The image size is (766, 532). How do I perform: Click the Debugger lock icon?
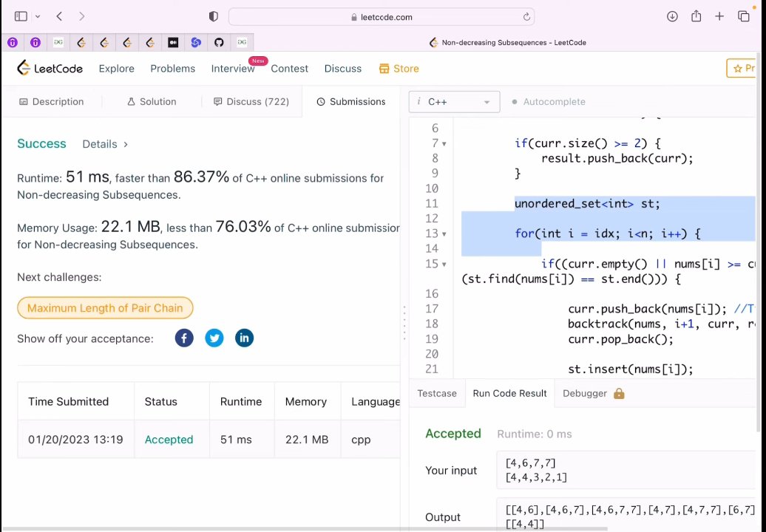[619, 393]
